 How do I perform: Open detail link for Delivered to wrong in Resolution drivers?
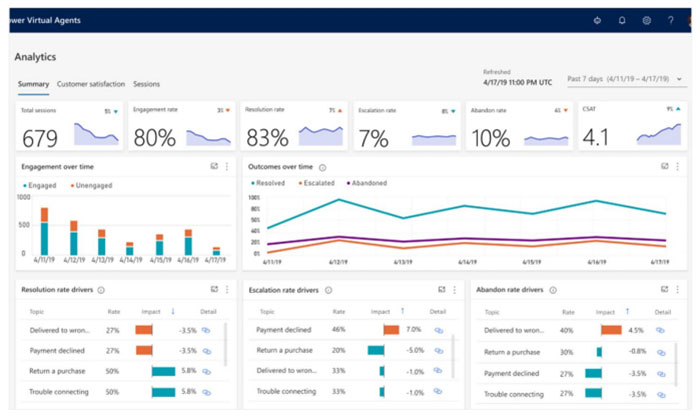206,330
